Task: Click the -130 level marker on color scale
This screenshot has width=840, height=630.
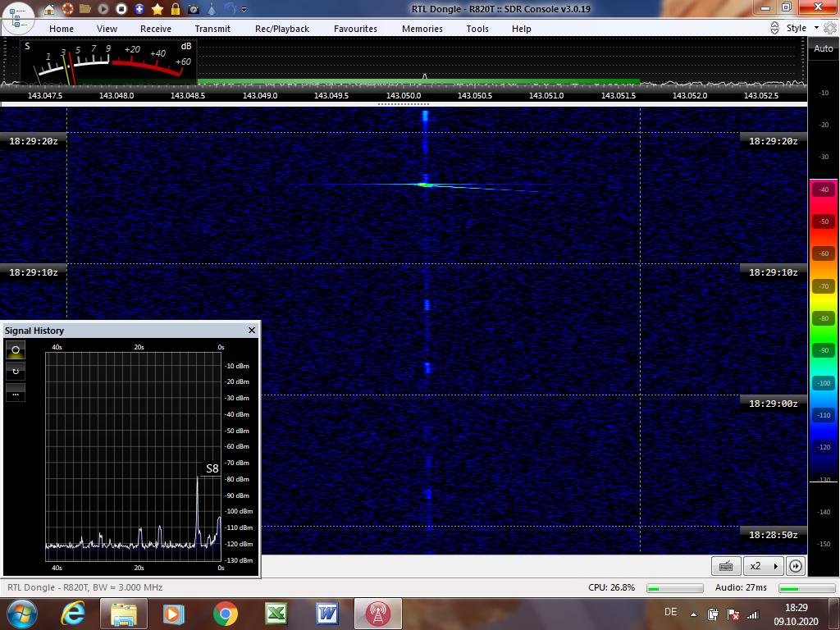Action: pyautogui.click(x=824, y=481)
